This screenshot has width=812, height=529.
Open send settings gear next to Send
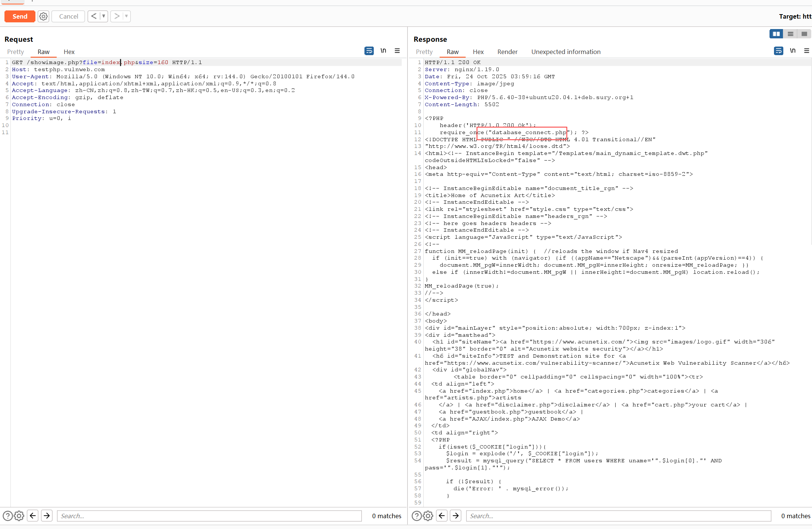click(x=44, y=16)
